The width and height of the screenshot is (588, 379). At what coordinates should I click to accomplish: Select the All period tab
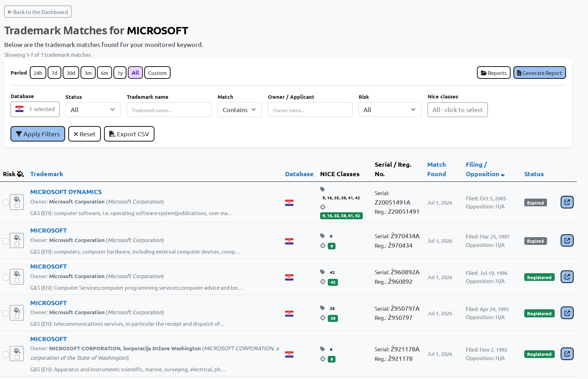(x=135, y=73)
